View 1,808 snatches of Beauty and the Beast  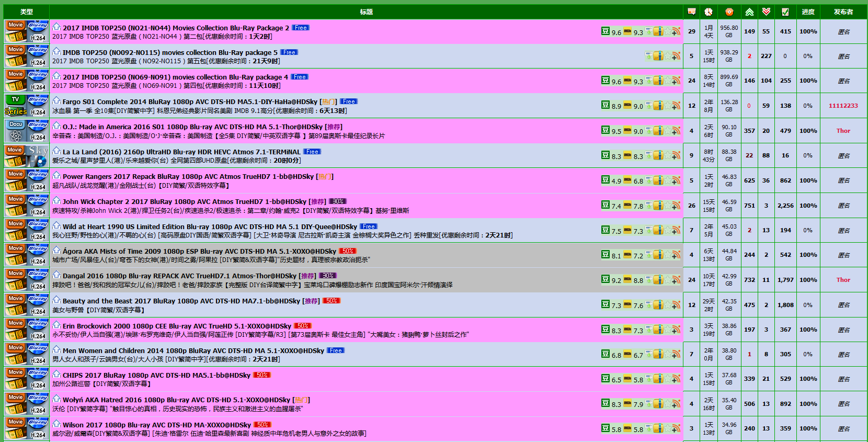(785, 305)
